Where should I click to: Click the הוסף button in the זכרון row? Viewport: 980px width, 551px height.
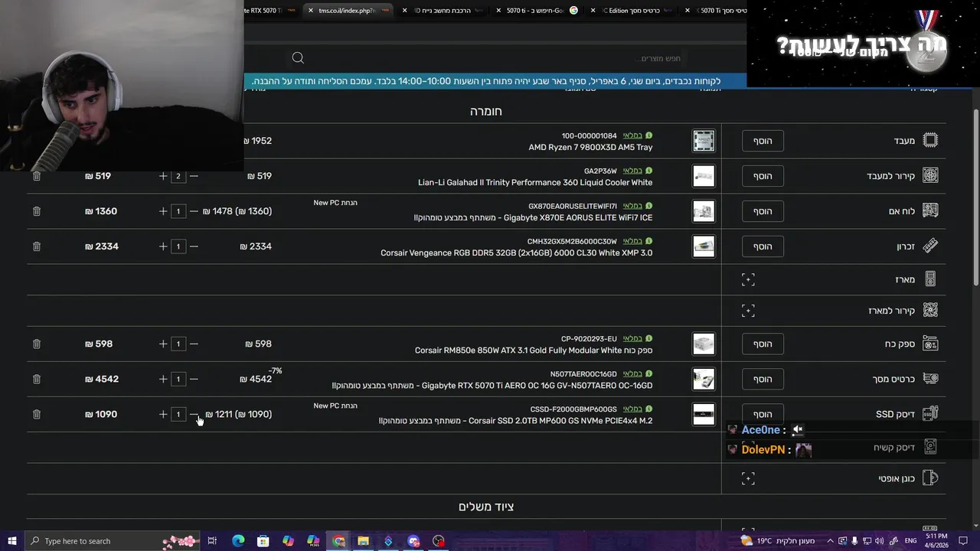pyautogui.click(x=763, y=246)
